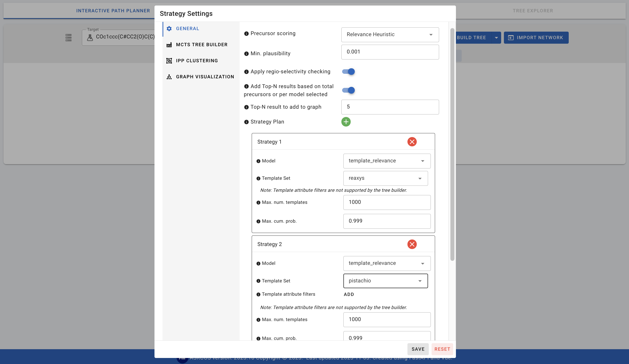Image resolution: width=629 pixels, height=364 pixels.
Task: Click Strategy 1 Max. num. templates field
Action: pyautogui.click(x=387, y=202)
